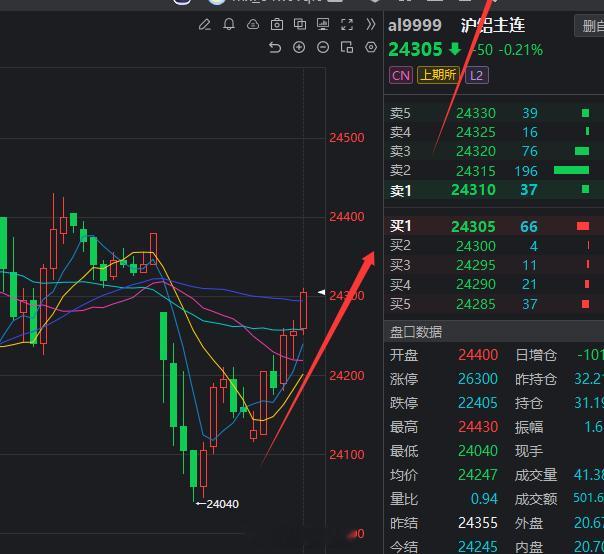Click the 24400 price axis label
The width and height of the screenshot is (604, 554).
tap(347, 217)
